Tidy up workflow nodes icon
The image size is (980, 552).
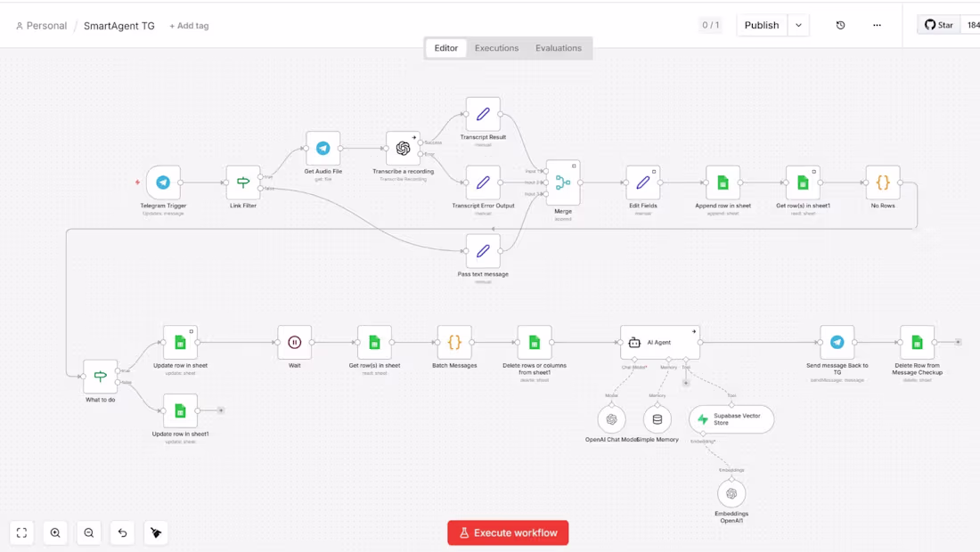pyautogui.click(x=156, y=532)
